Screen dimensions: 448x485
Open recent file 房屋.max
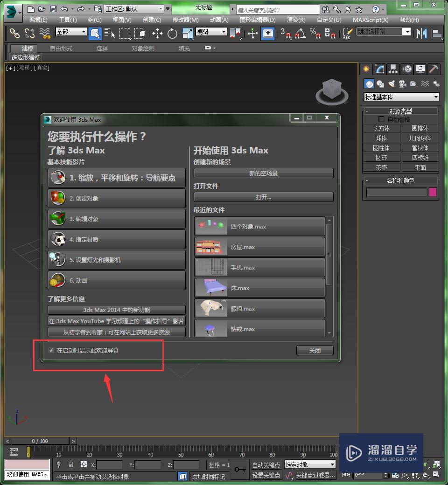tap(259, 247)
